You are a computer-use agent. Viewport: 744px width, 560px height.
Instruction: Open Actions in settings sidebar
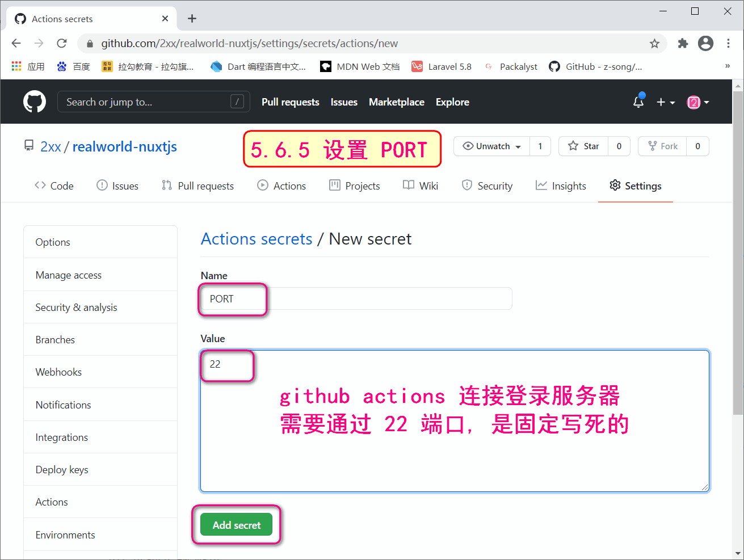[100, 502]
